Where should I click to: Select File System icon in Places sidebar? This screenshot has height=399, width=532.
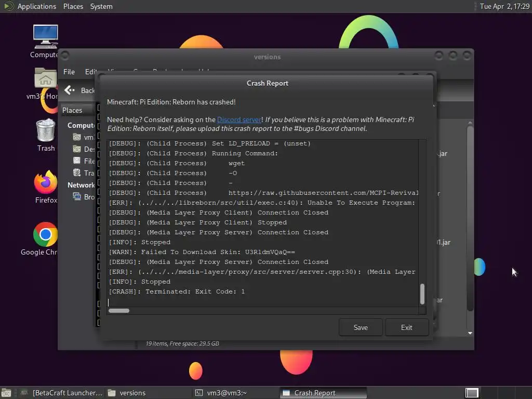click(x=77, y=161)
